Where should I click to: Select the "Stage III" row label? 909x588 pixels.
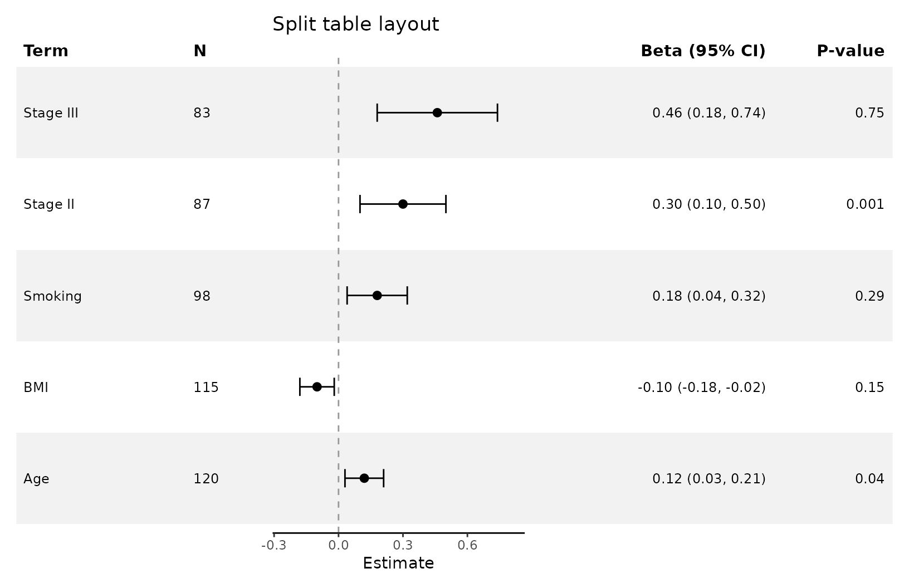coord(51,114)
